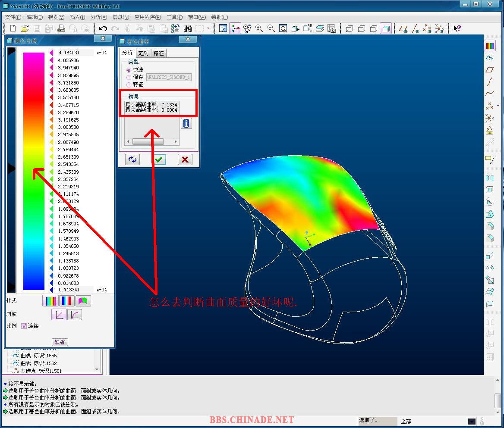The height and width of the screenshot is (428, 504).
Task: Click the saved analysis name field
Action: tap(169, 78)
